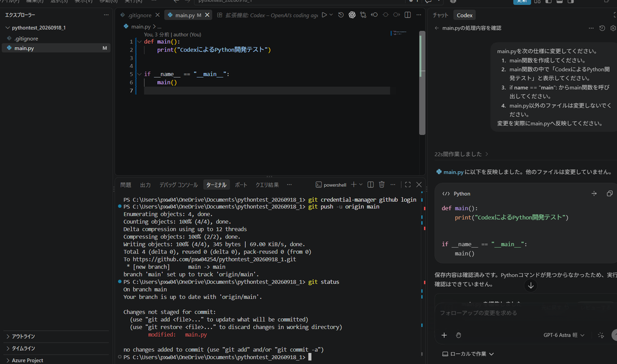Viewport: 617px width, 364px height.
Task: Open the ローカルで作業 dropdown
Action: click(x=468, y=354)
